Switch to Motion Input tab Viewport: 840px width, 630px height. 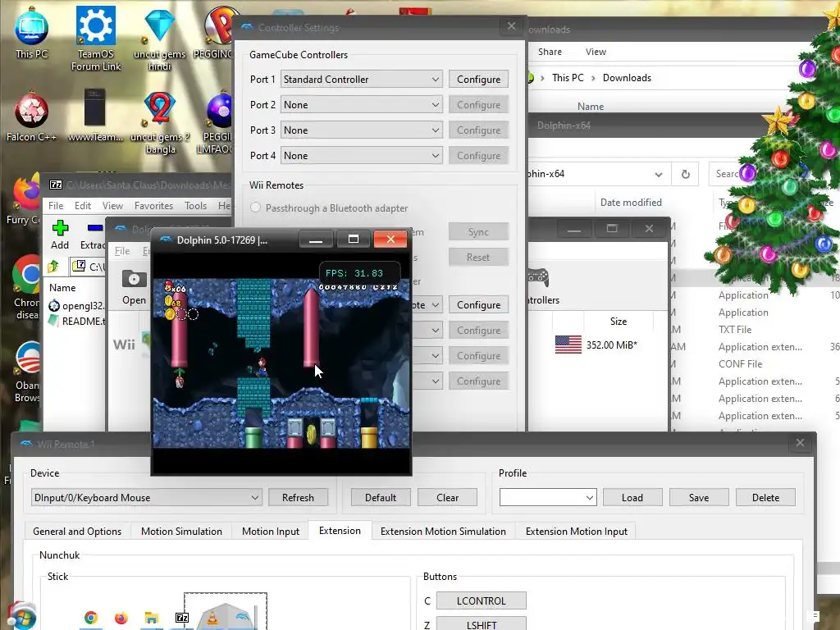(x=271, y=532)
